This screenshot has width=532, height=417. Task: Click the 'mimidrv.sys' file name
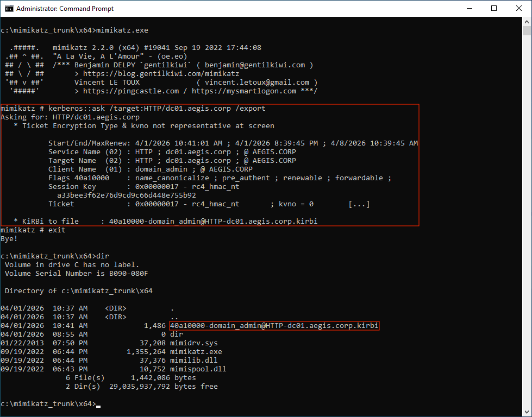click(194, 343)
